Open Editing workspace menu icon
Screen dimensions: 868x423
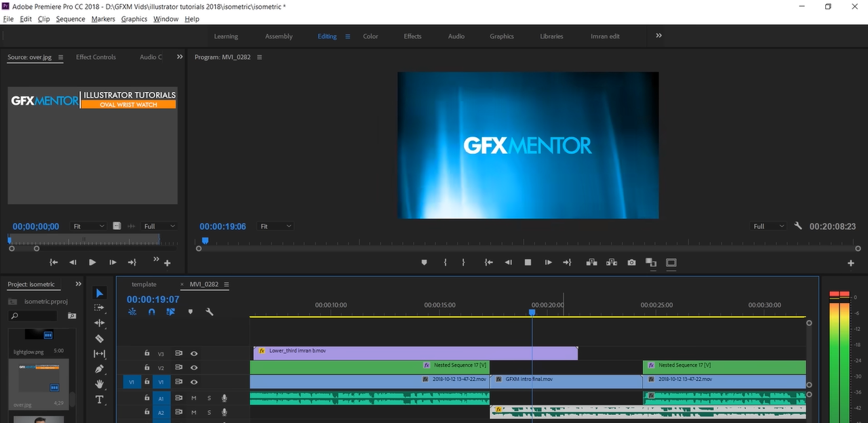click(x=348, y=36)
